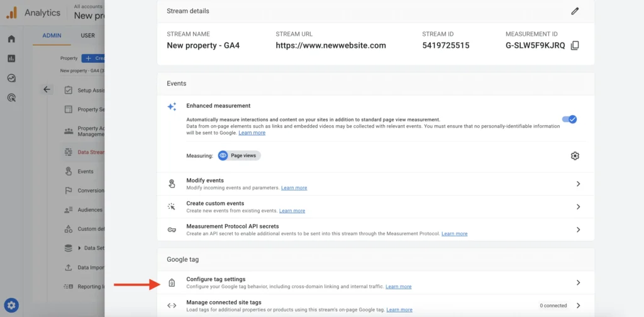This screenshot has width=644, height=317.
Task: Expand Create custom events row chevron
Action: click(x=578, y=206)
